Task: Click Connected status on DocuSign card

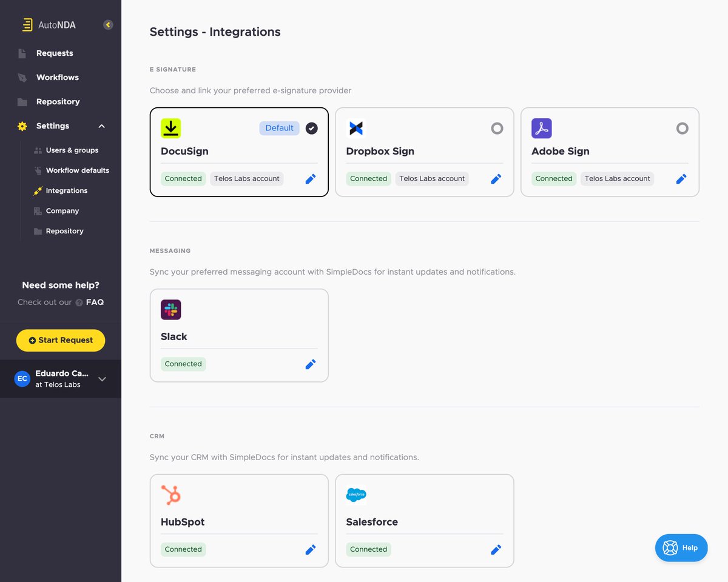Action: coord(183,179)
